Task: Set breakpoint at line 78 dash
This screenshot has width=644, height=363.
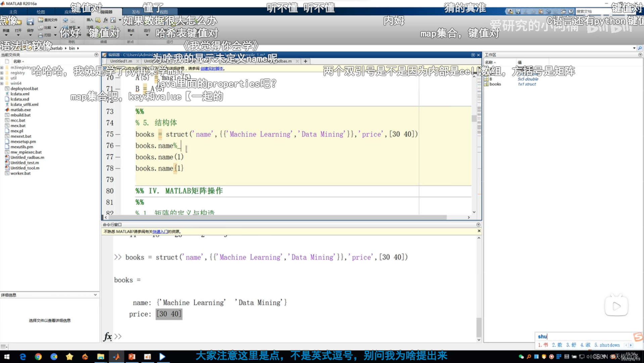Action: pyautogui.click(x=118, y=168)
